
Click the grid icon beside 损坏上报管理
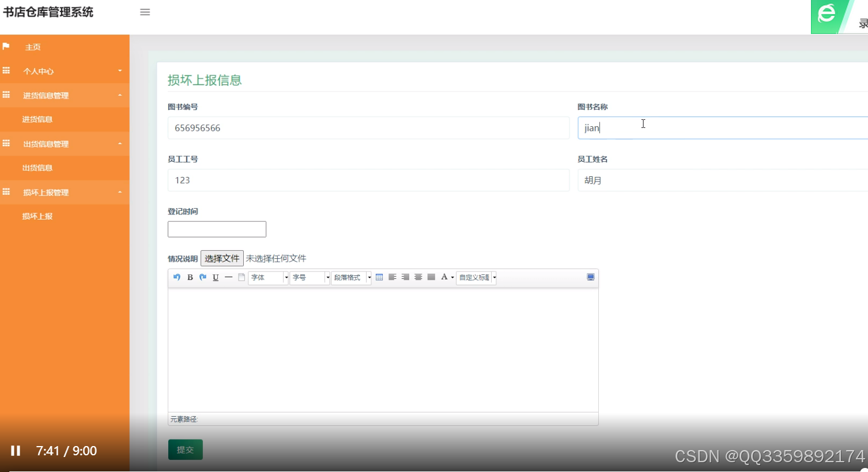tap(6, 191)
